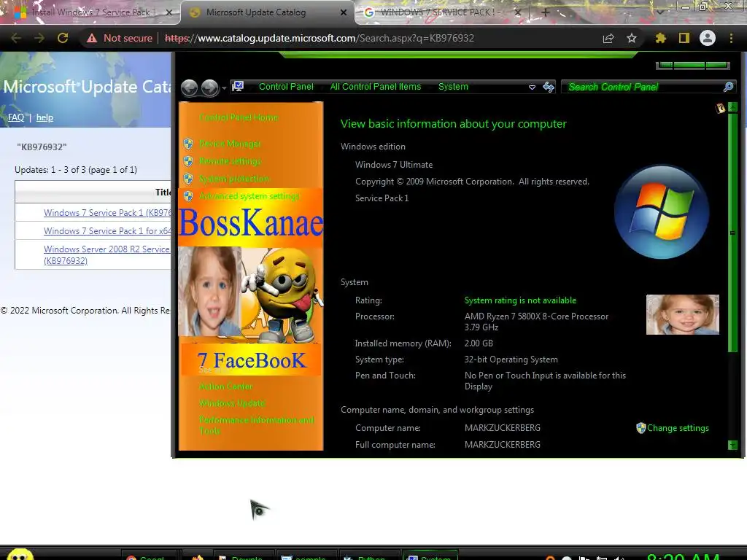Image resolution: width=747 pixels, height=560 pixels.
Task: Click the browser URL address field
Action: tap(320, 38)
